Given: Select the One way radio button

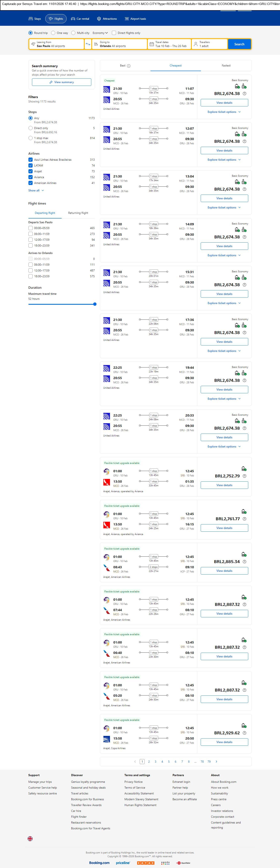Looking at the screenshot, I should [53, 33].
